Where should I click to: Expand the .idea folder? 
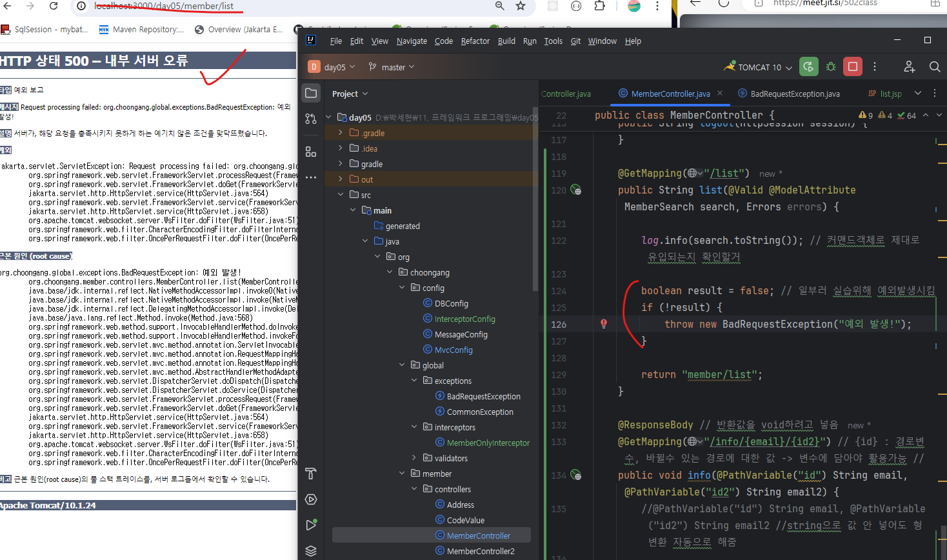coord(341,148)
